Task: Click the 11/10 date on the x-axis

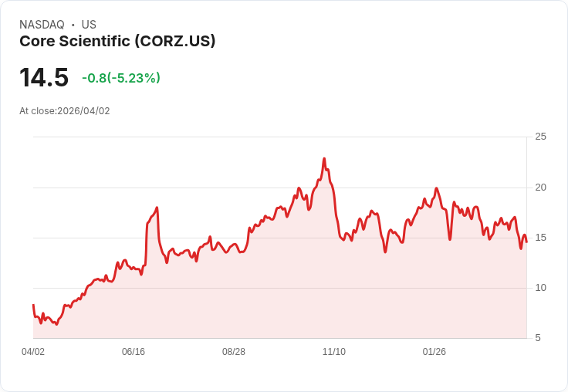Action: point(334,352)
